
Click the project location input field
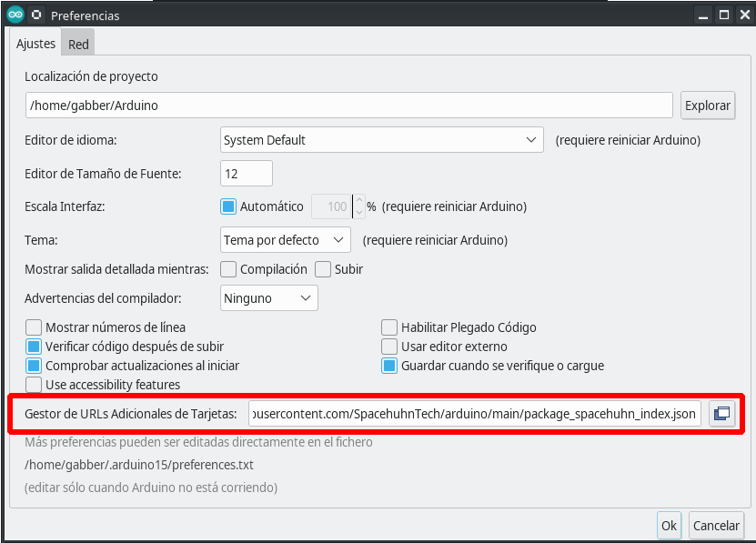click(349, 105)
